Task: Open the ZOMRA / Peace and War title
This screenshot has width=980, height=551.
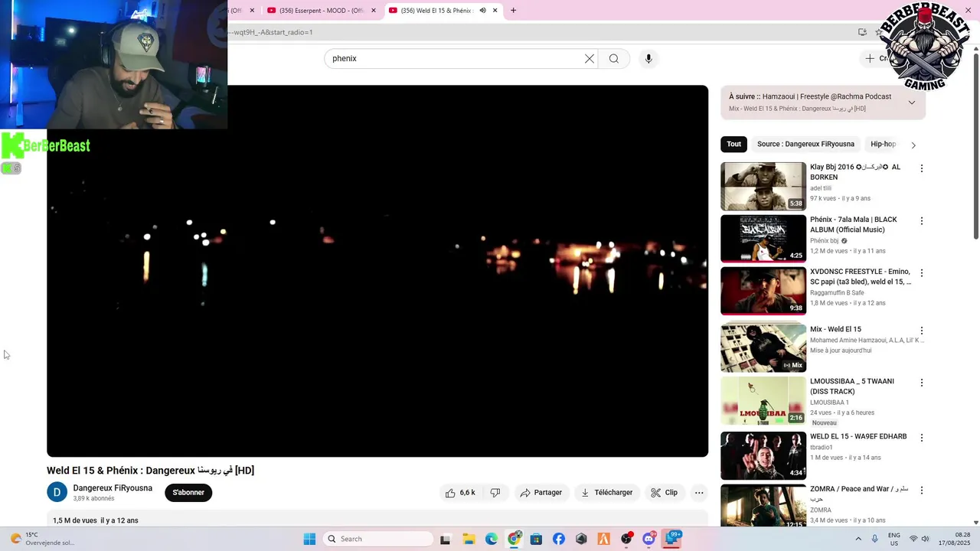Action: tap(859, 494)
